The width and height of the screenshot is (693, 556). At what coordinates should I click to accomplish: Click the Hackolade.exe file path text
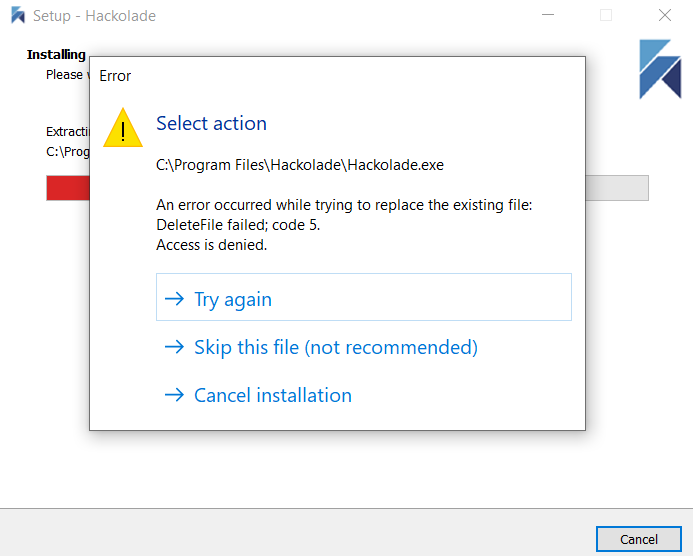click(300, 165)
